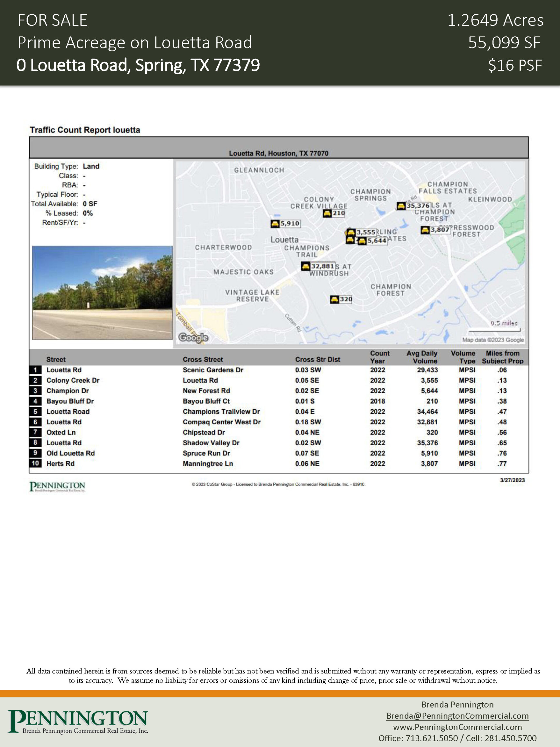Click the 5,910 traffic count car marker
Viewport: 560px width, 747px height.
click(x=275, y=224)
